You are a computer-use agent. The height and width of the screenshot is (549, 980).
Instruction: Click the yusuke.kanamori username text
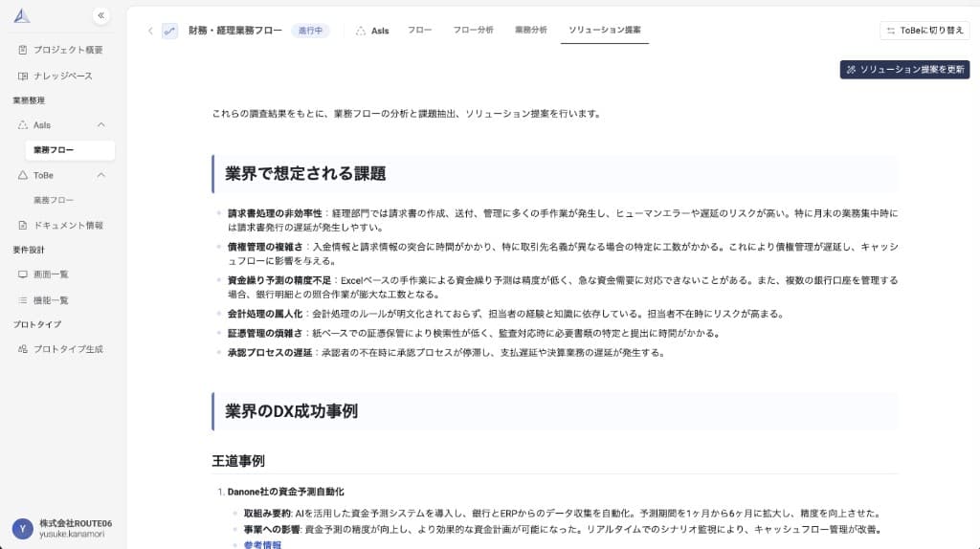(x=72, y=535)
